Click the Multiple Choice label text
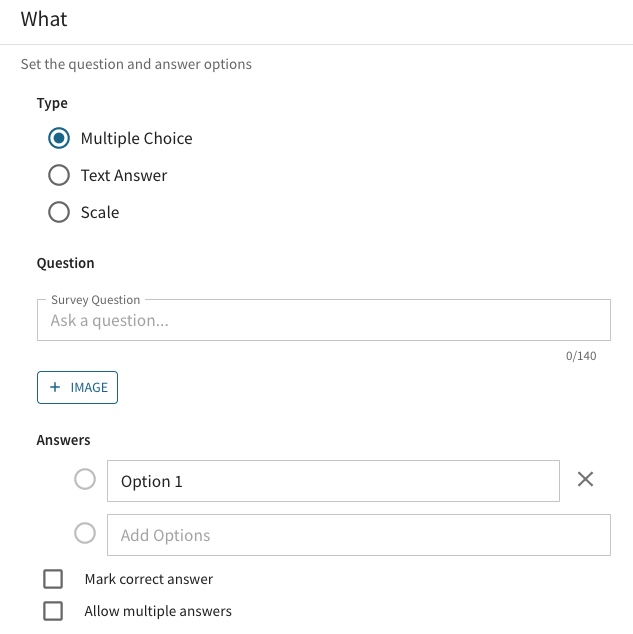 pyautogui.click(x=137, y=138)
